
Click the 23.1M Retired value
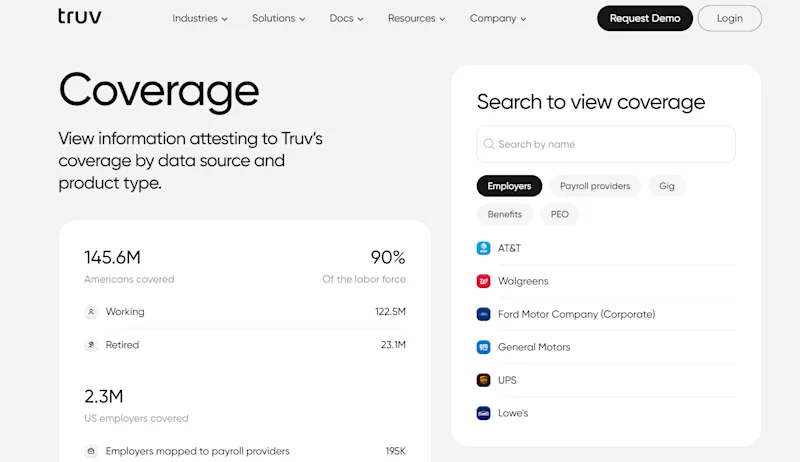[393, 345]
